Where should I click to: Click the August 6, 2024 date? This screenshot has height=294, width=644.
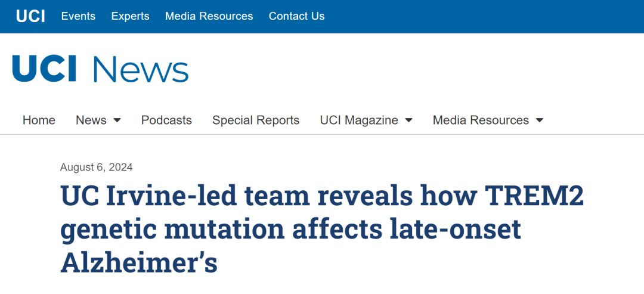[x=97, y=168]
